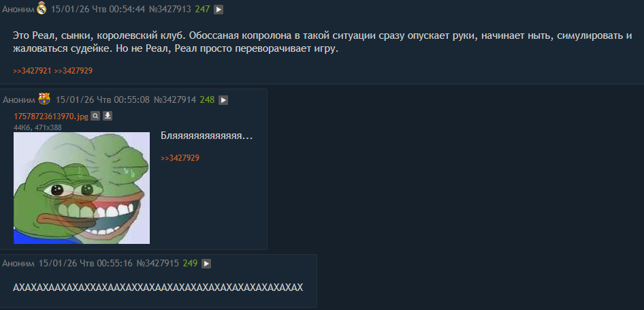Click post number №3427913
The image size is (644, 310).
[x=170, y=10]
